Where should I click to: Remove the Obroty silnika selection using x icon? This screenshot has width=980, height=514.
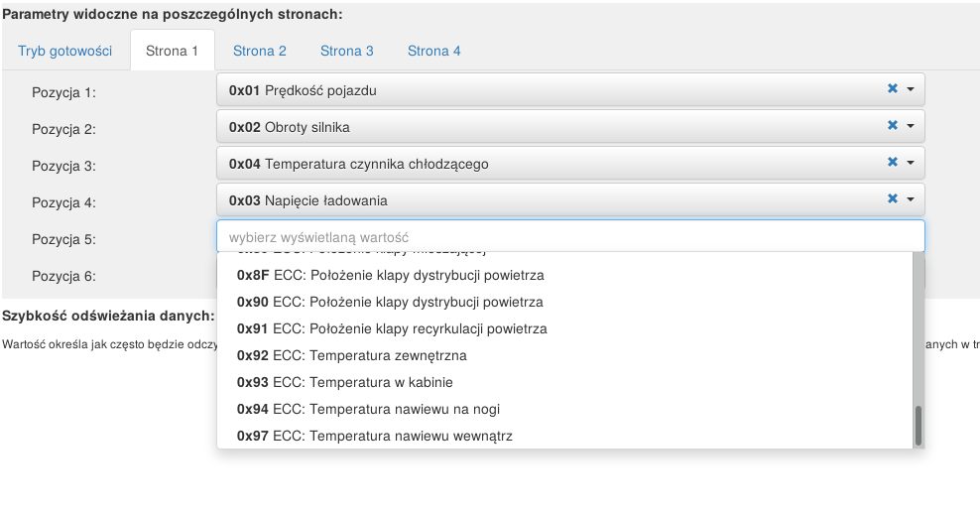coord(893,126)
